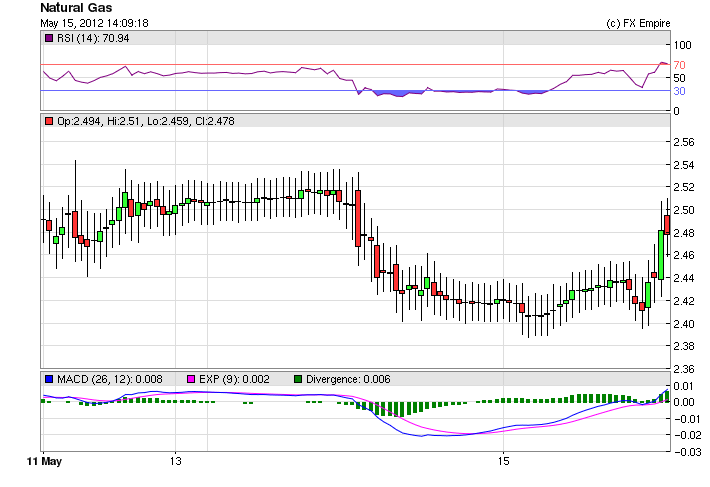Click the 'Op:2.494, Hi:2.51, Lo:2.459, Cl:2.478' label
Screen dimensions: 710x487
tap(146, 121)
